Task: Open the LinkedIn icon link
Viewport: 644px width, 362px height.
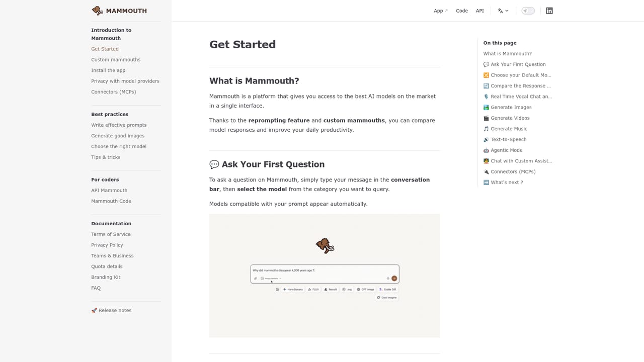Action: point(549,11)
